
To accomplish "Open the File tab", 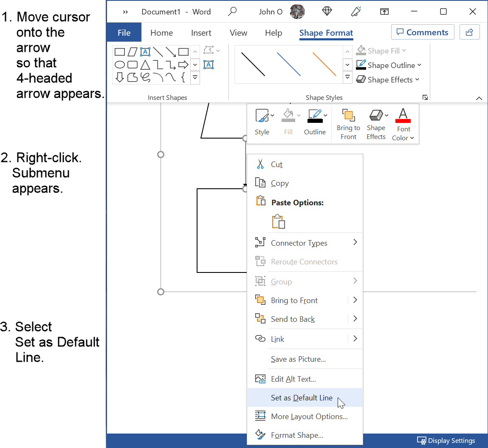I will [x=124, y=33].
